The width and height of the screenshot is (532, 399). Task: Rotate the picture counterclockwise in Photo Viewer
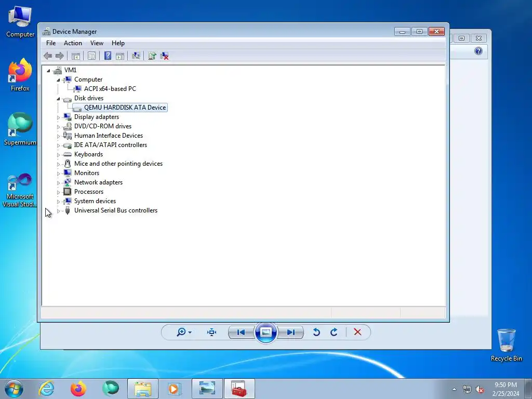(x=316, y=332)
